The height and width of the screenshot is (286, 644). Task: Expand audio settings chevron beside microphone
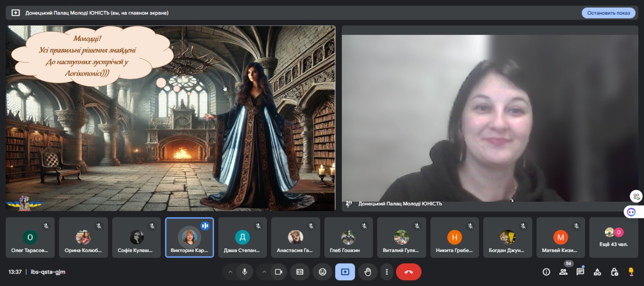[230, 272]
